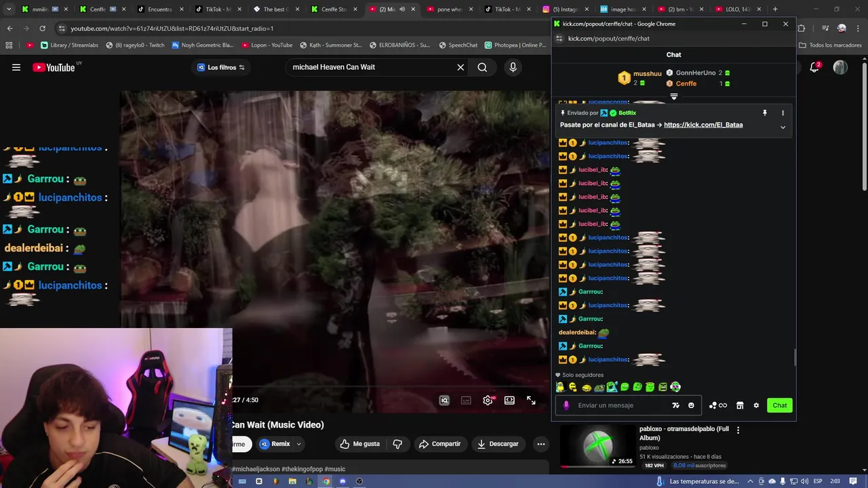This screenshot has height=488, width=868.
Task: Switch to the 'image hos' browser tab
Action: pos(623,9)
